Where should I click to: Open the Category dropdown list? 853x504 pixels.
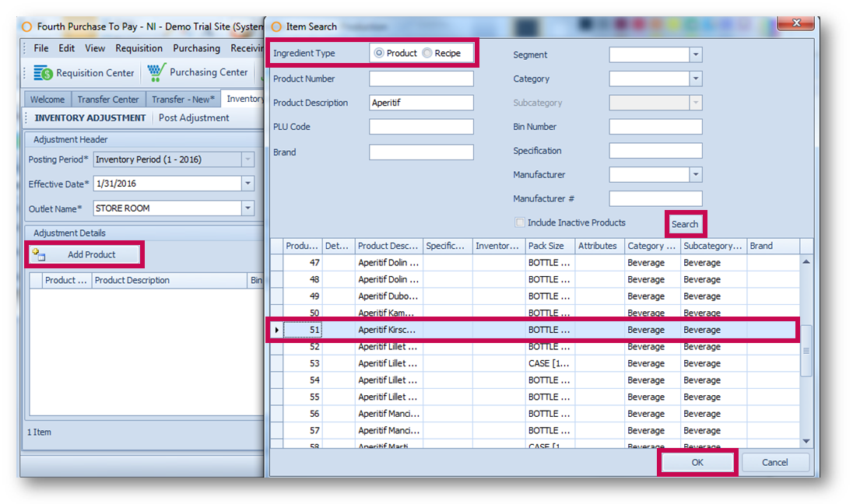click(696, 79)
